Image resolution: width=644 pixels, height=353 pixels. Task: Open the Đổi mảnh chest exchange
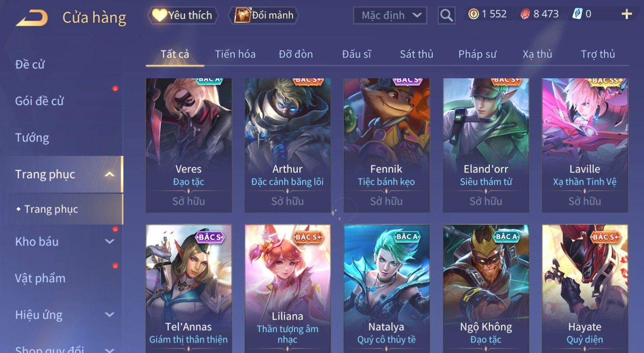[x=264, y=15]
